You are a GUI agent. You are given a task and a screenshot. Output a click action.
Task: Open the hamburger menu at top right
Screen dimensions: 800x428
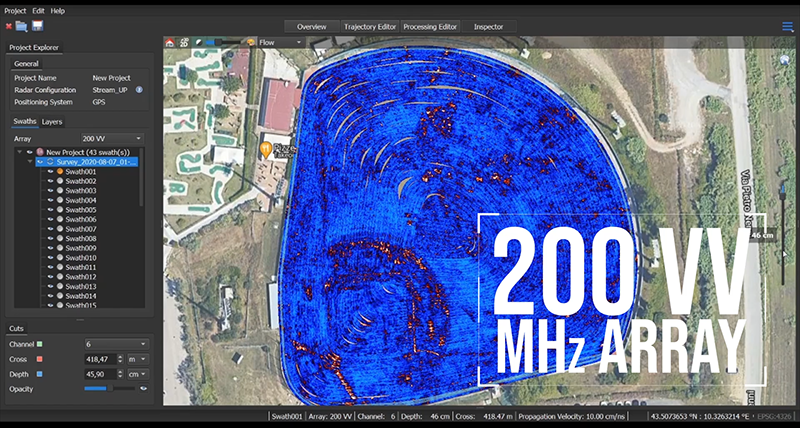click(x=788, y=27)
